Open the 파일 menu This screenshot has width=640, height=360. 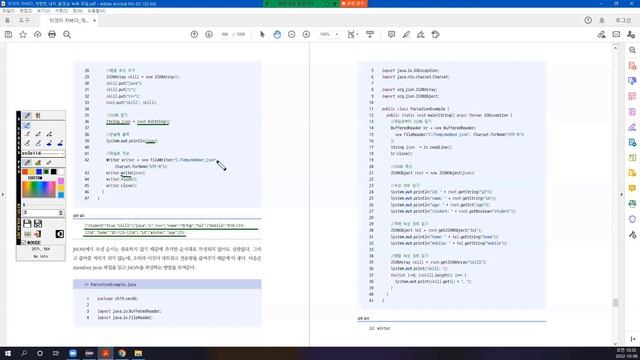[8, 11]
